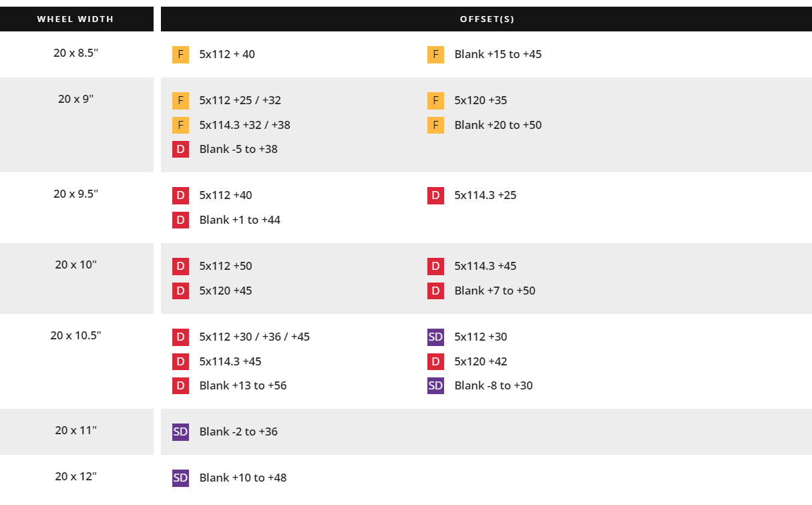Click the D badge next to 5x114.3 +25
Viewport: 812px width, 505px height.
point(435,196)
